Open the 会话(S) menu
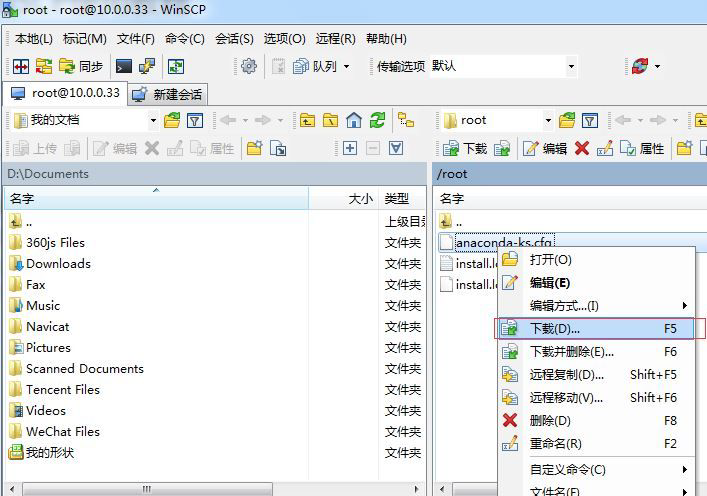This screenshot has width=707, height=496. tap(234, 39)
